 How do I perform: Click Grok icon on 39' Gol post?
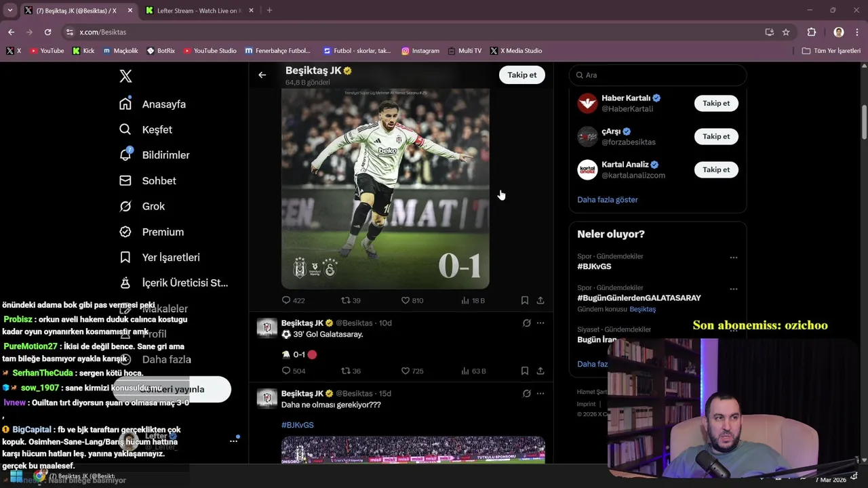(527, 323)
